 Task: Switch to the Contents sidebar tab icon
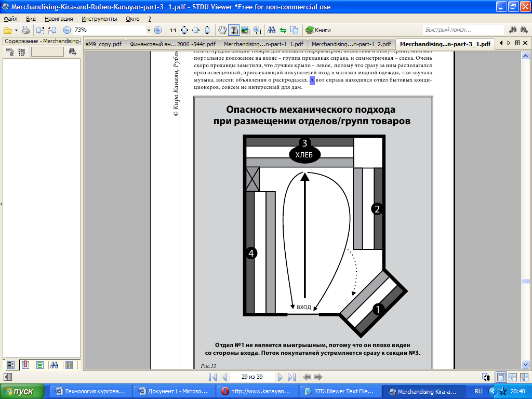(11, 365)
